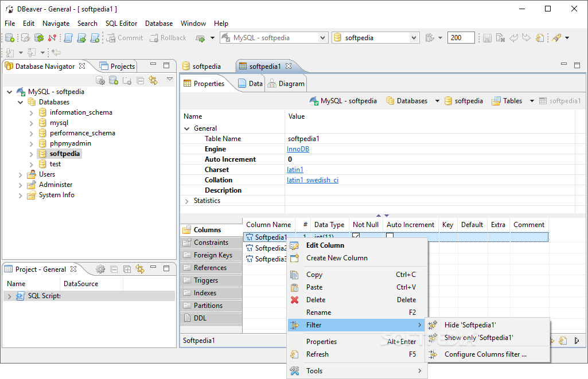Open the DDL section tab

tap(211, 318)
